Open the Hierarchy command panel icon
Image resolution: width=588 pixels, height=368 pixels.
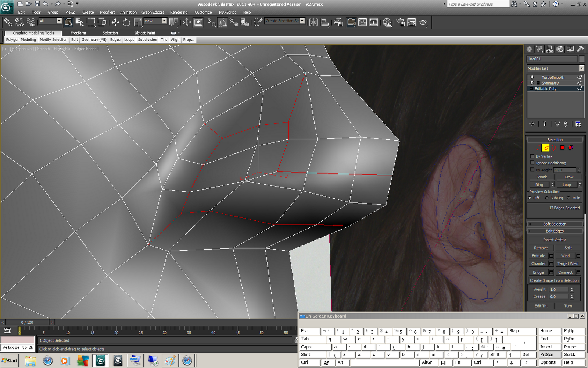[549, 49]
